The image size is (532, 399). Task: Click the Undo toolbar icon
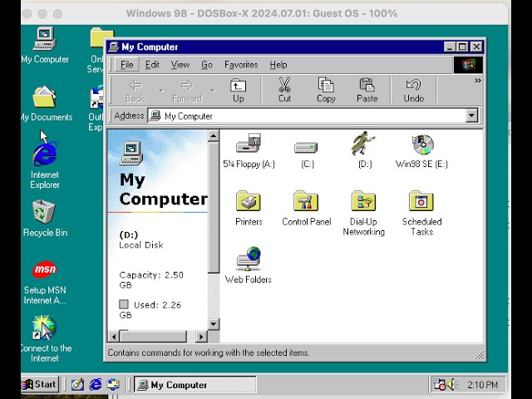(414, 91)
